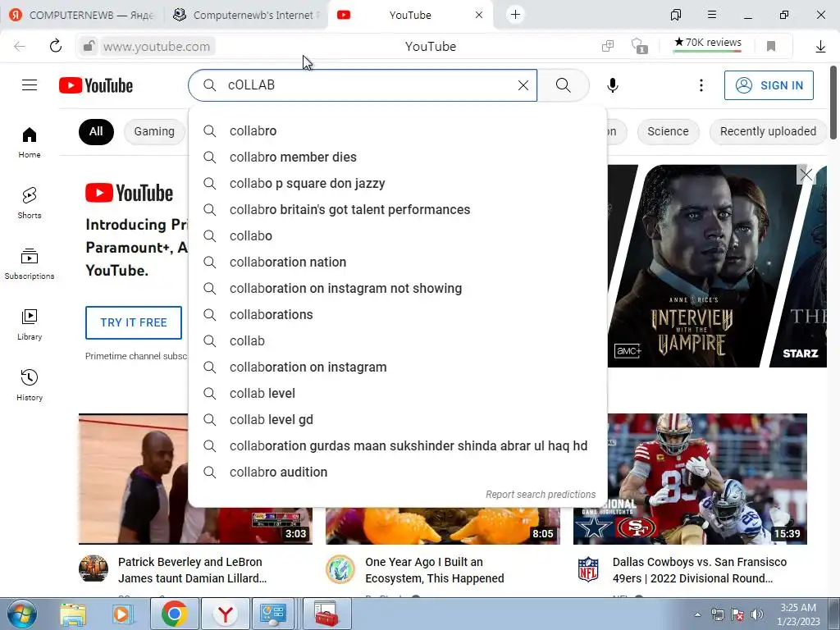Launch Chrome from the taskbar
840x630 pixels.
pyautogui.click(x=174, y=614)
